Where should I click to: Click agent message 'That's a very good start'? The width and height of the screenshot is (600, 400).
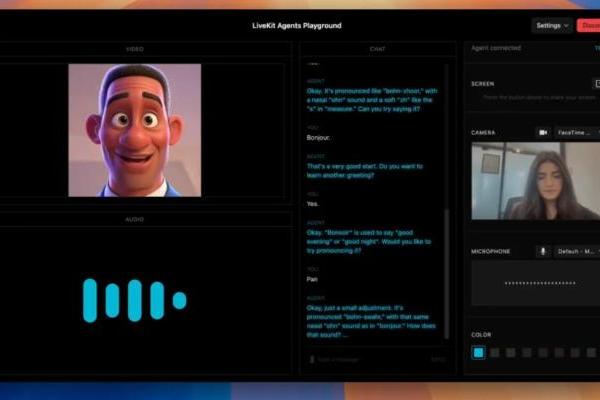365,171
